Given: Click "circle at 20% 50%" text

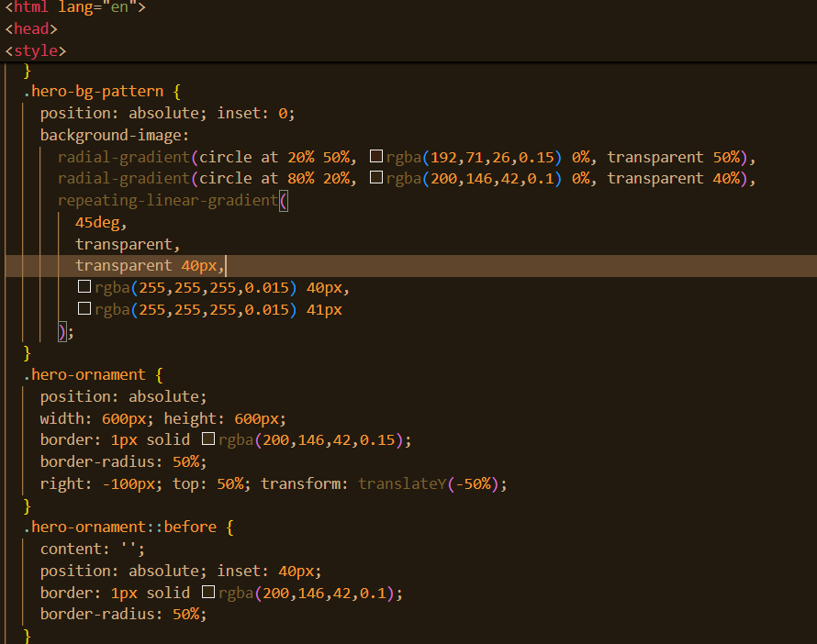Looking at the screenshot, I should (x=274, y=157).
